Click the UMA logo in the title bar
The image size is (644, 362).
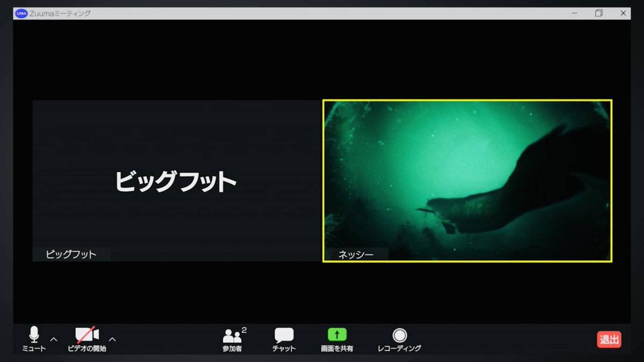(x=21, y=13)
